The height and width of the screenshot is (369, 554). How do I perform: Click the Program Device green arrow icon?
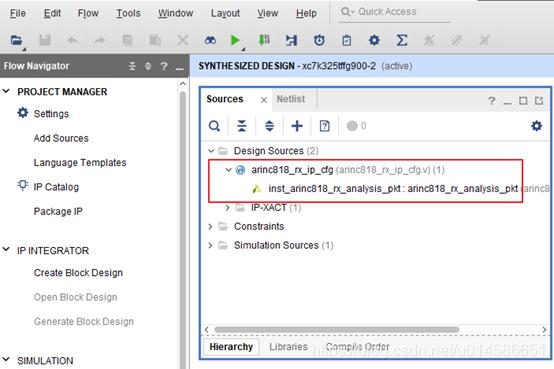tap(264, 40)
